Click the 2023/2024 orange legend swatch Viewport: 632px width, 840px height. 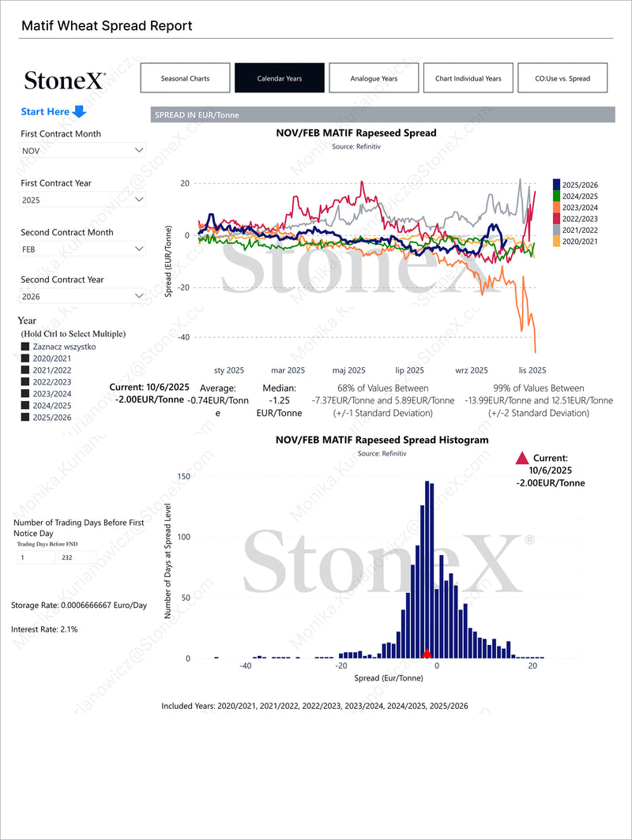tap(557, 207)
